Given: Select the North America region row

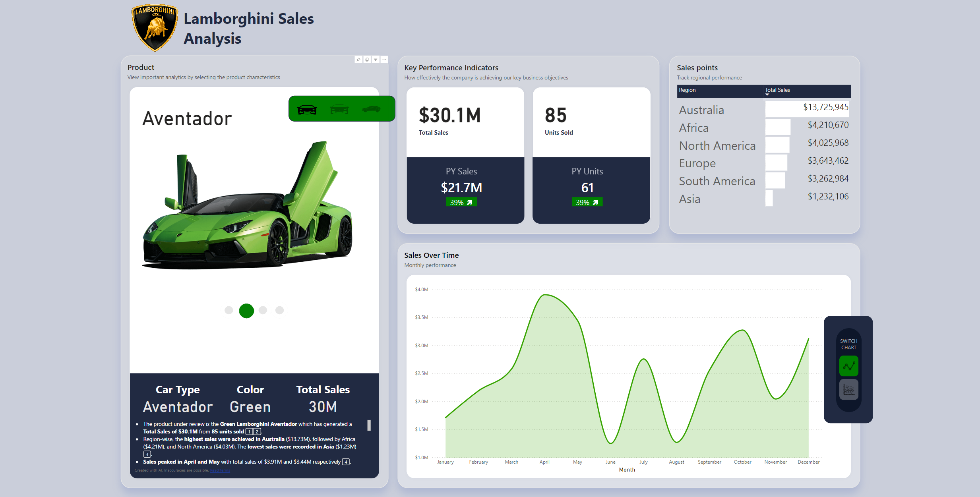Looking at the screenshot, I should point(764,145).
